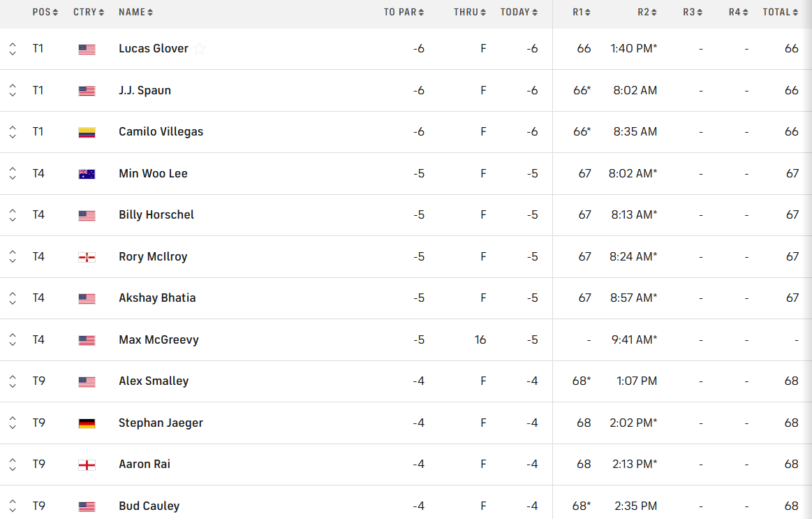Expand Bud Cauley's row details

13,506
